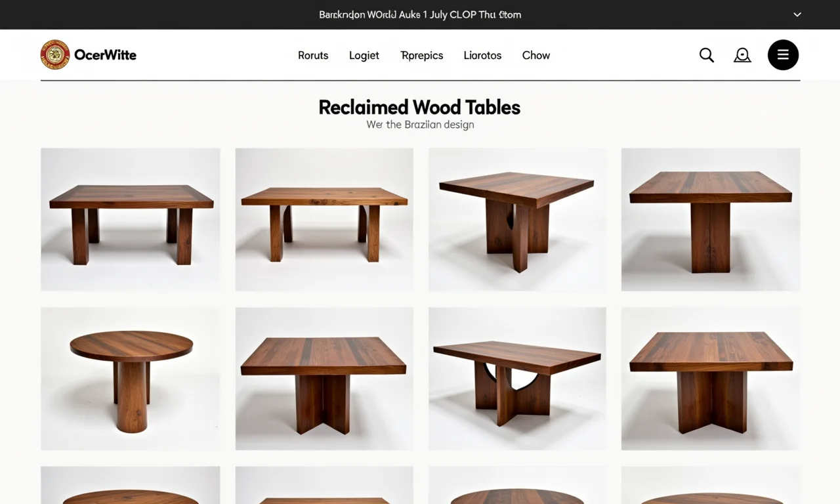840x504 pixels.
Task: Click the OcerWitte brand name text
Action: click(x=106, y=55)
